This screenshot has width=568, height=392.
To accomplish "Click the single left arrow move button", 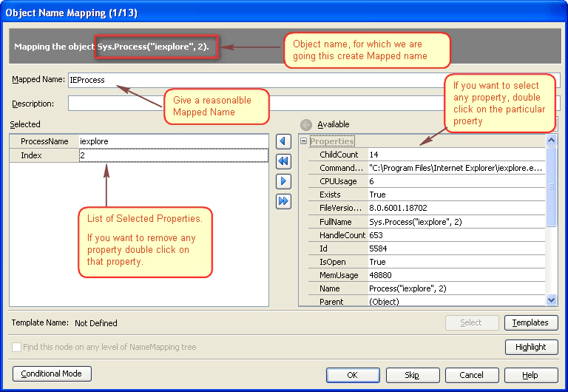I will 283,141.
